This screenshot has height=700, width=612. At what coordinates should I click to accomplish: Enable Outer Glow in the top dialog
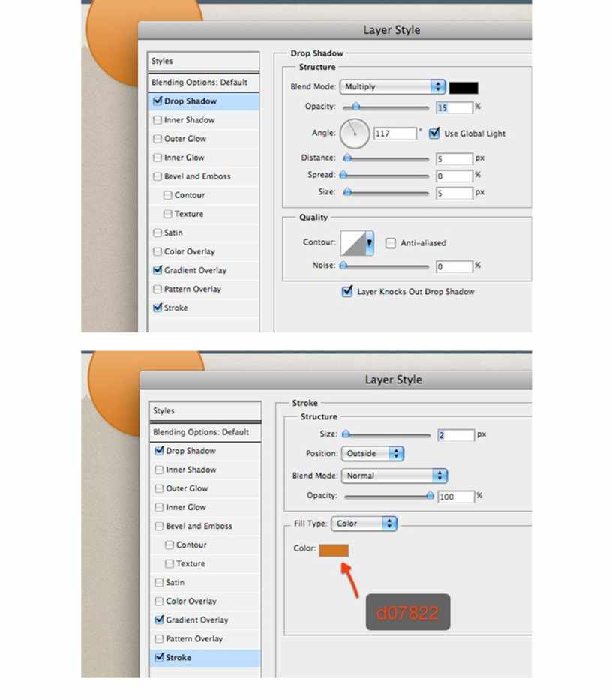[x=157, y=138]
